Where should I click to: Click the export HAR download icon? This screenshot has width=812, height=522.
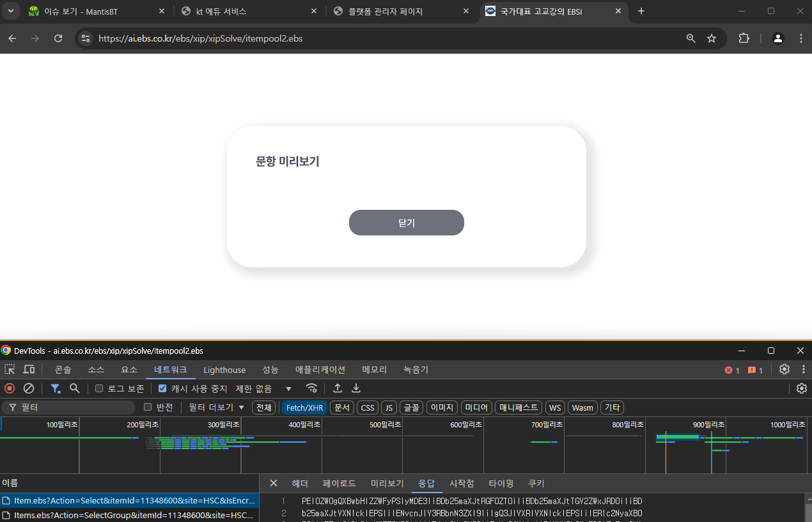pyautogui.click(x=356, y=388)
